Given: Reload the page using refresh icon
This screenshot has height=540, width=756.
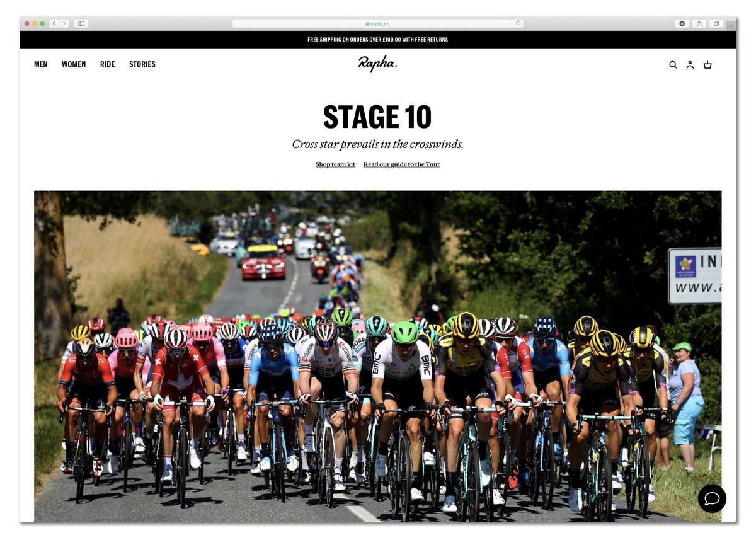Looking at the screenshot, I should 518,23.
